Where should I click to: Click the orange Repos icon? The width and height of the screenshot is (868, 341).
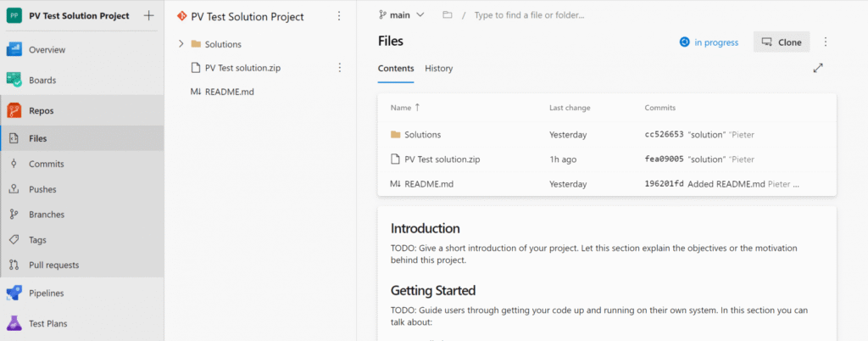(14, 111)
